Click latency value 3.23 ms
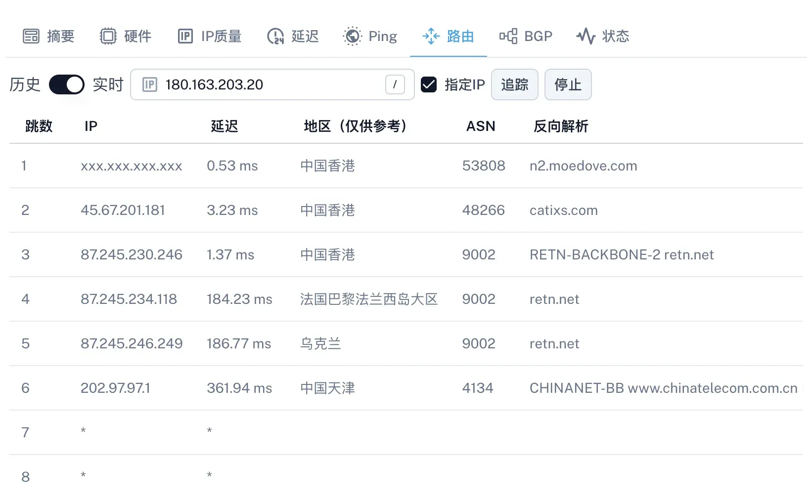Screen dimensions: 812x504 (232, 210)
